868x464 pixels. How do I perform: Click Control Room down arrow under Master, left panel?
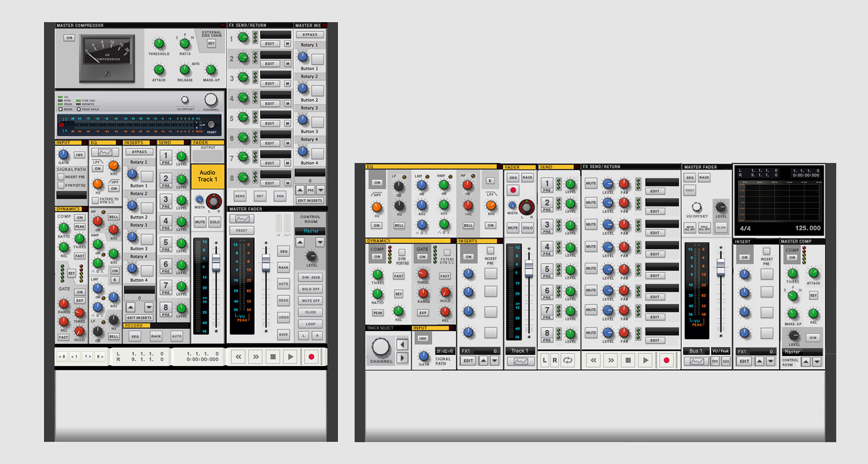(320, 242)
